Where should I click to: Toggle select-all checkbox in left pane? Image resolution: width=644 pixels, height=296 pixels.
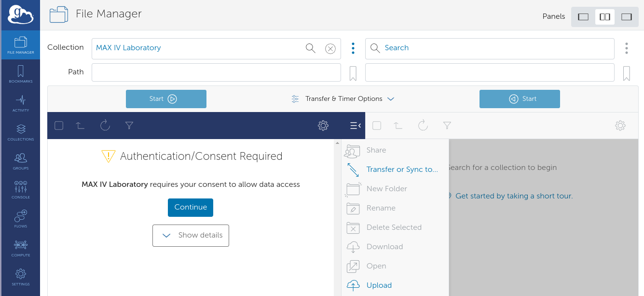click(x=59, y=126)
